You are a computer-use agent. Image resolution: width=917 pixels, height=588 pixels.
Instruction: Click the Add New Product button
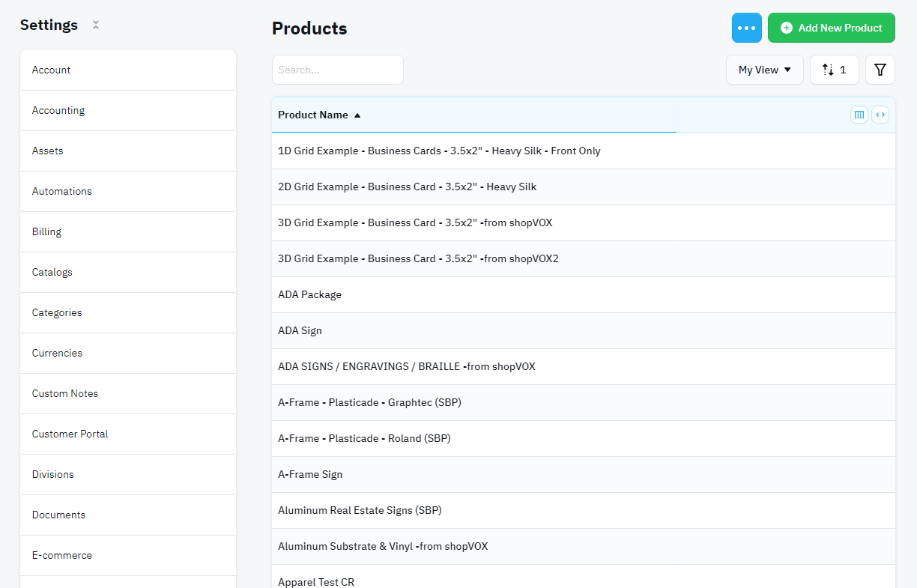tap(832, 28)
